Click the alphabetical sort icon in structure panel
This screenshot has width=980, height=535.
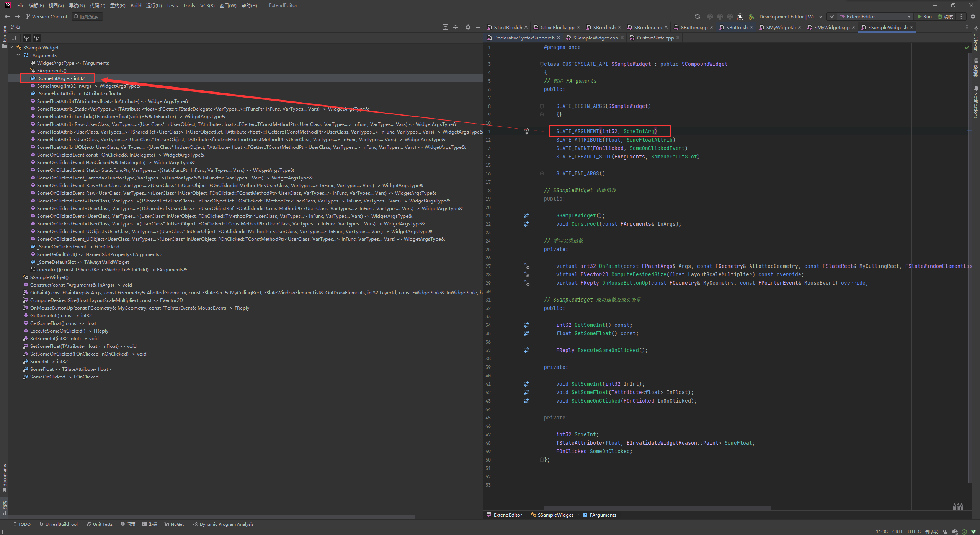point(14,38)
